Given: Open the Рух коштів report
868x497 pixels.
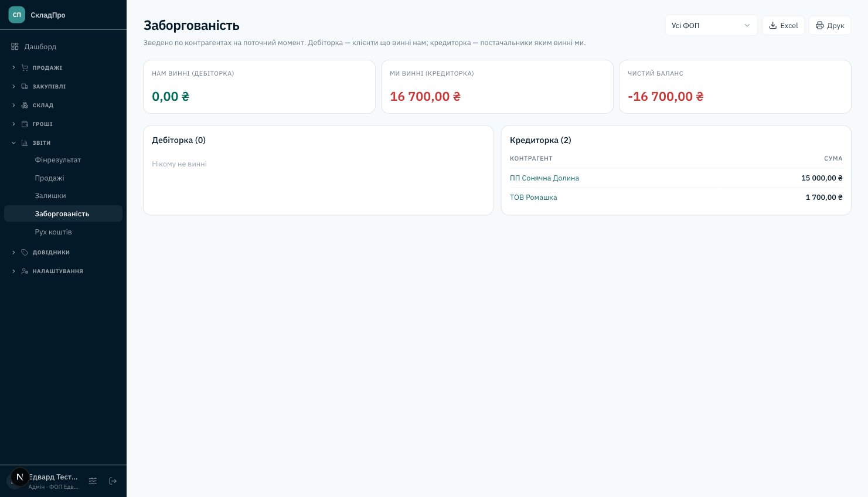Looking at the screenshot, I should pyautogui.click(x=63, y=232).
